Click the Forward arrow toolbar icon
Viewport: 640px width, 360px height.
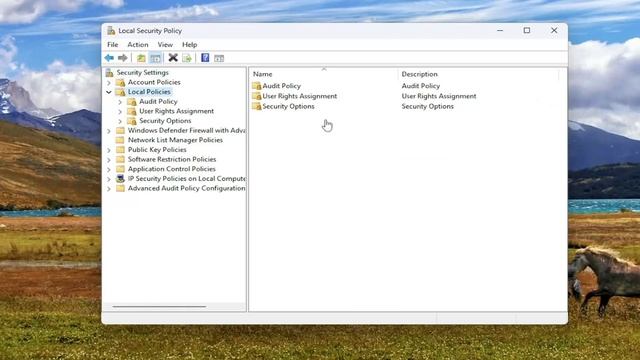(x=122, y=58)
